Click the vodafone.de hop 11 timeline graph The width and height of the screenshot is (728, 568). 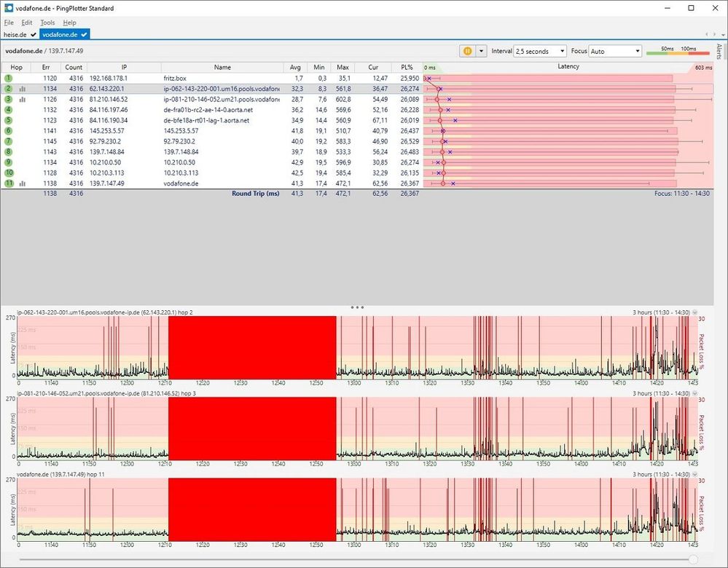pyautogui.click(x=358, y=510)
